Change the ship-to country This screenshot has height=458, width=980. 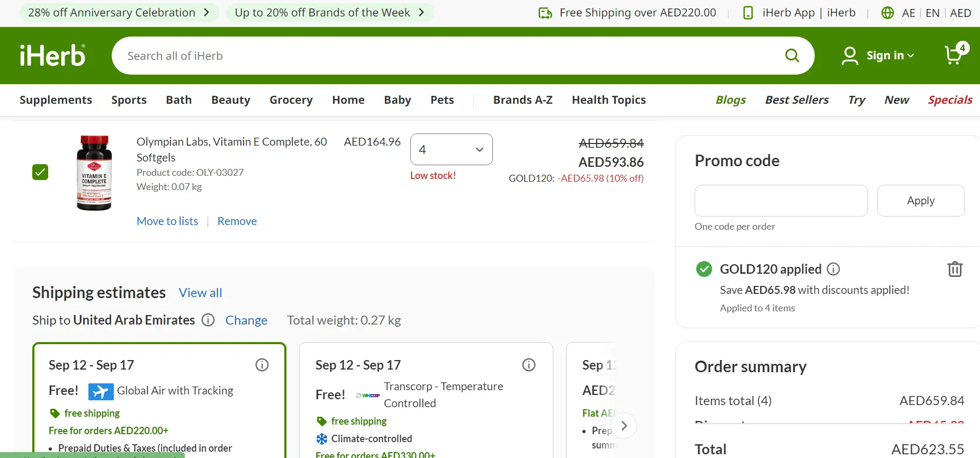[x=246, y=320]
